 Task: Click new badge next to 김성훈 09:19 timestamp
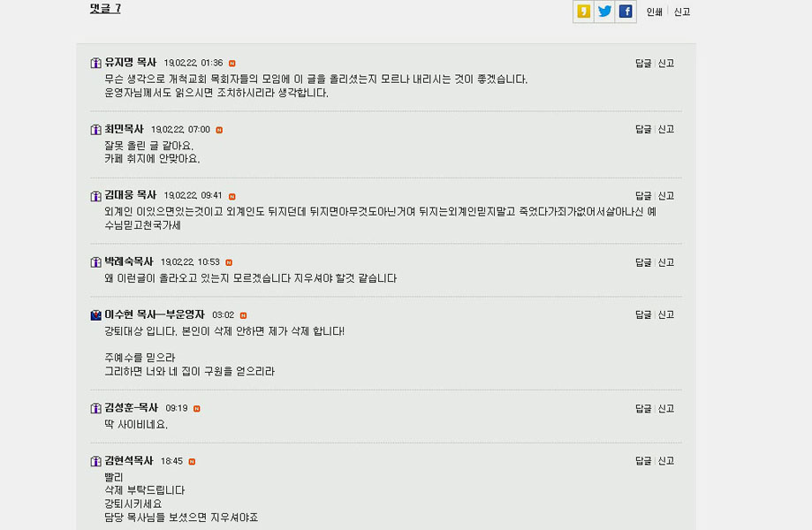click(x=197, y=409)
